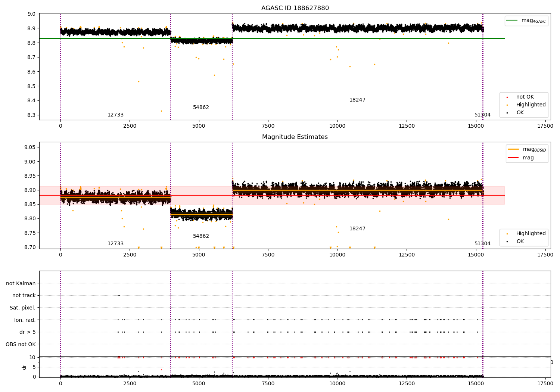Click the orange line swatch beside mag OBSID
The height and width of the screenshot is (392, 560).
(513, 149)
